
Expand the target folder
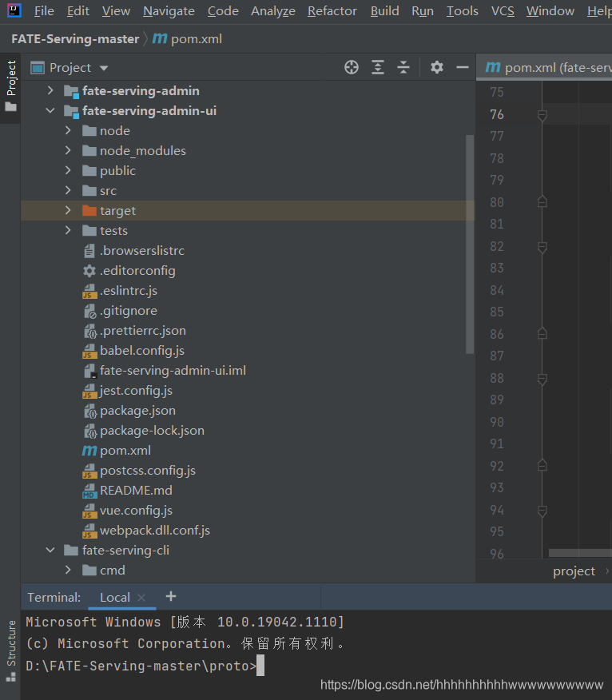point(68,210)
